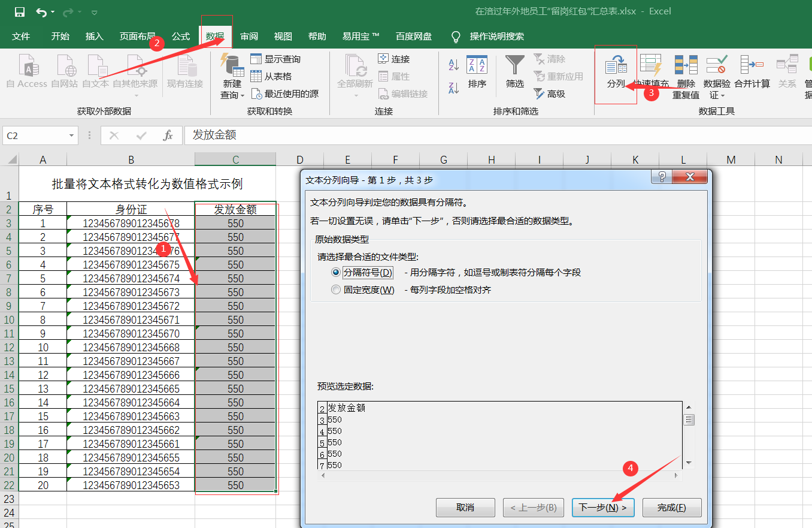Click 发放金额 in the preview list
Viewport: 812px width, 528px height.
tap(346, 408)
